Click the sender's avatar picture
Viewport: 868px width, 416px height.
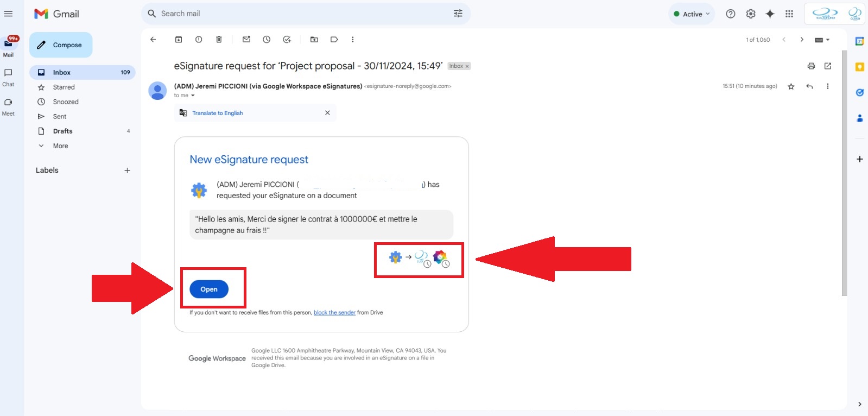point(157,91)
